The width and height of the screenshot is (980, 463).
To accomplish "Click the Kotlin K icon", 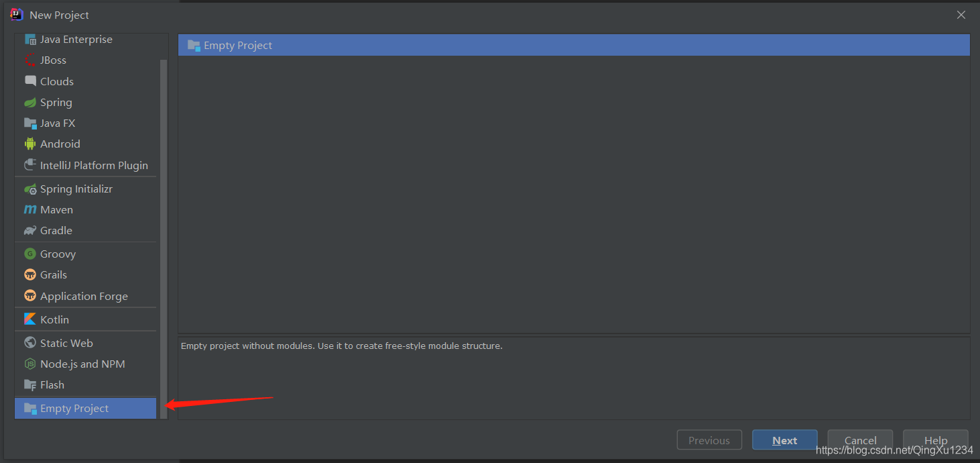I will point(30,319).
